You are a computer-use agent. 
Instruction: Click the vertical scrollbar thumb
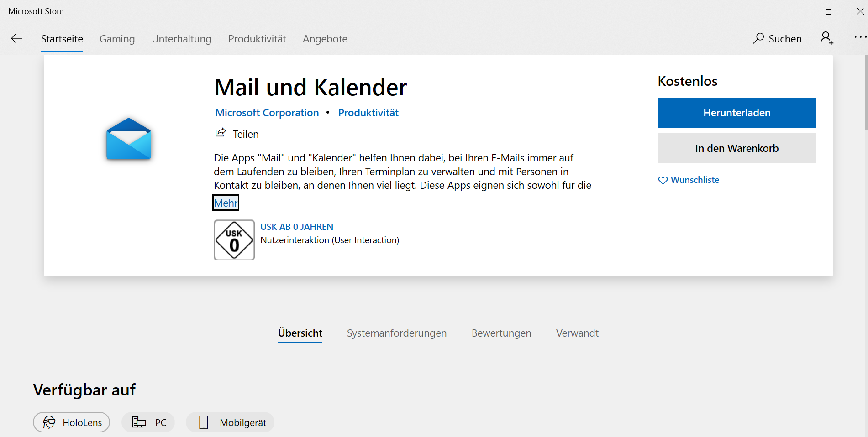pos(866,92)
